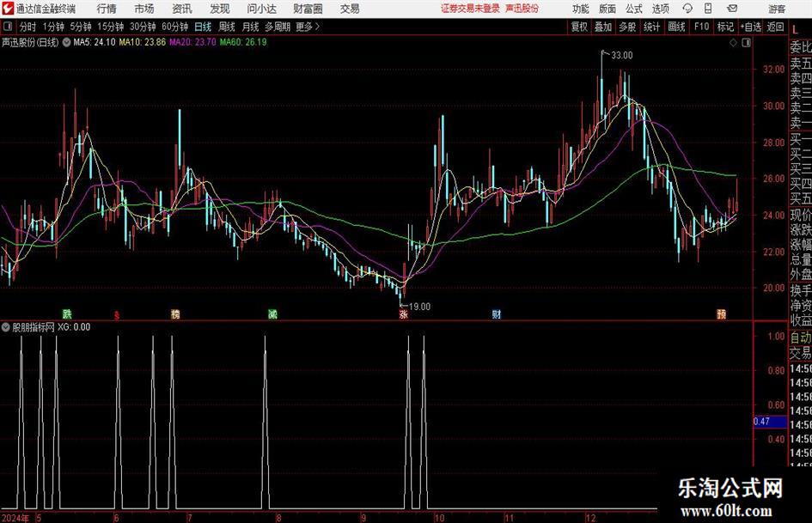Toggle the right info panel icon

click(x=746, y=43)
